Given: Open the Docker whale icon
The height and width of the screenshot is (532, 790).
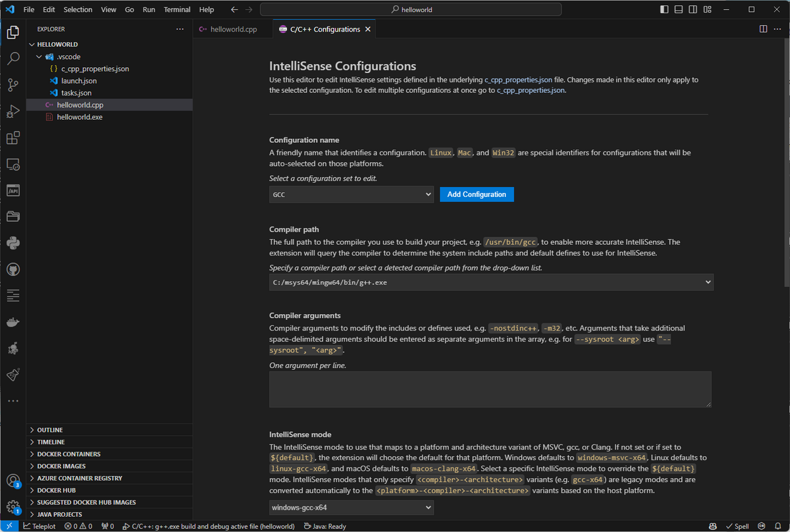Looking at the screenshot, I should [13, 322].
